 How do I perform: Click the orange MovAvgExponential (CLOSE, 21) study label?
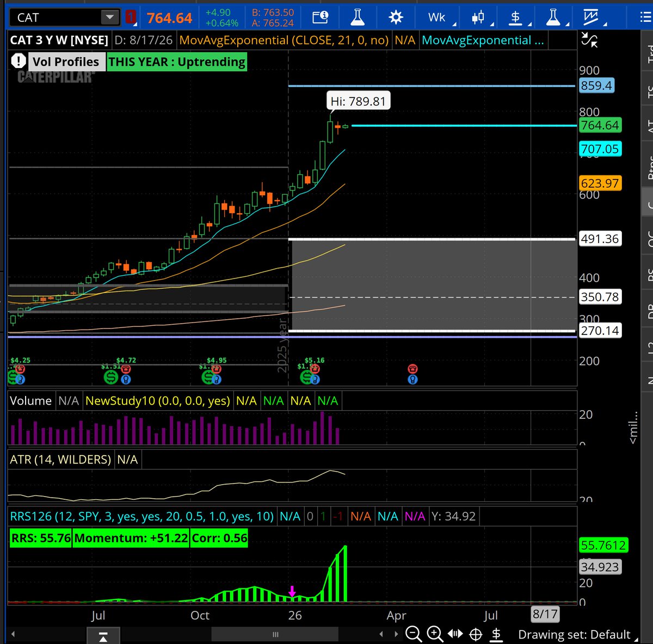coord(284,40)
